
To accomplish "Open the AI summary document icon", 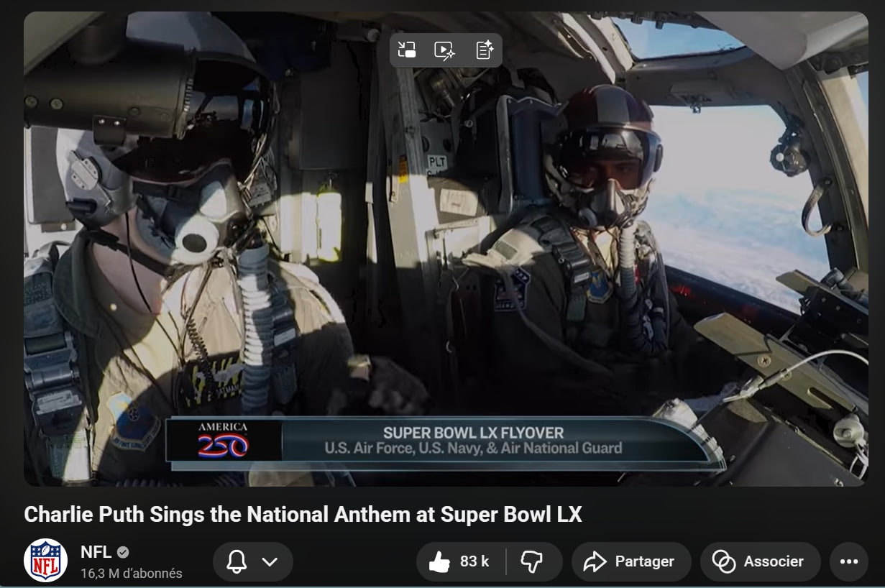I will point(484,50).
